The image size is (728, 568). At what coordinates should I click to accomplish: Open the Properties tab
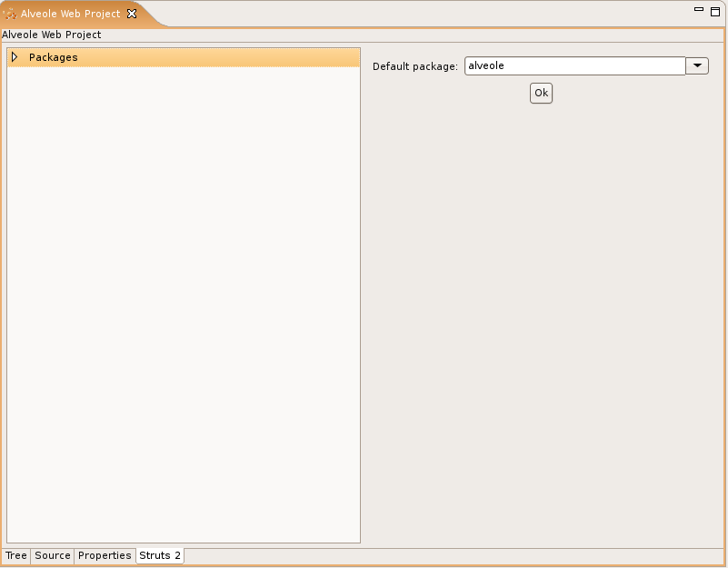[105, 555]
